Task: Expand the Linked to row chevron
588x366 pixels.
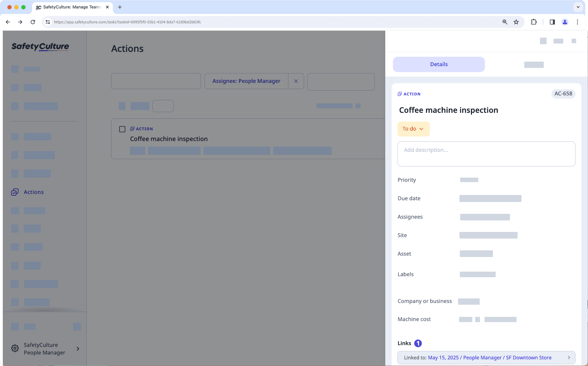Action: (x=569, y=357)
